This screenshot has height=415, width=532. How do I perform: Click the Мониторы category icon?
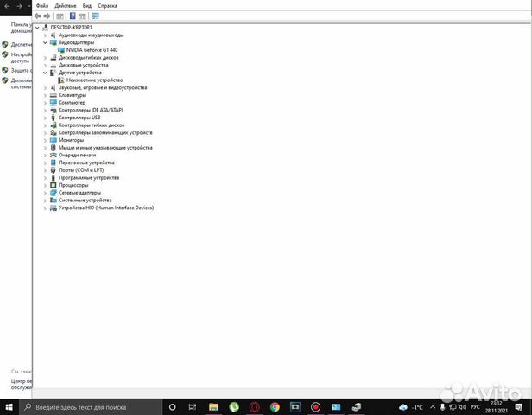click(x=54, y=140)
